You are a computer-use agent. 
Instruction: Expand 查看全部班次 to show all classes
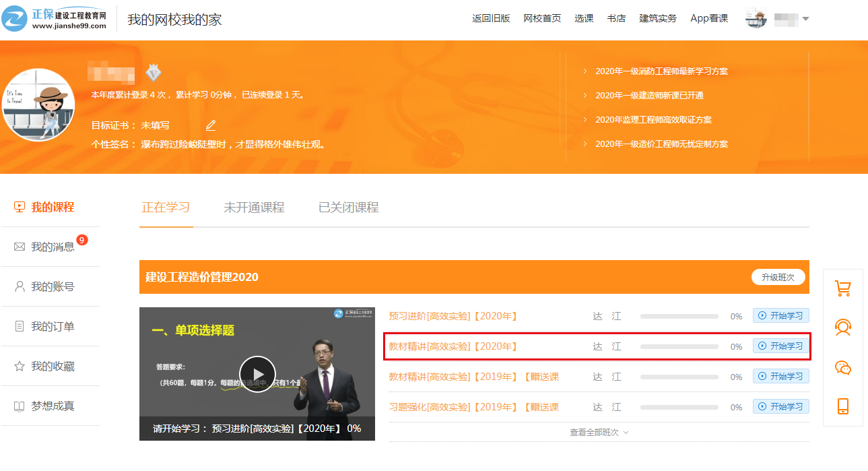coord(599,433)
